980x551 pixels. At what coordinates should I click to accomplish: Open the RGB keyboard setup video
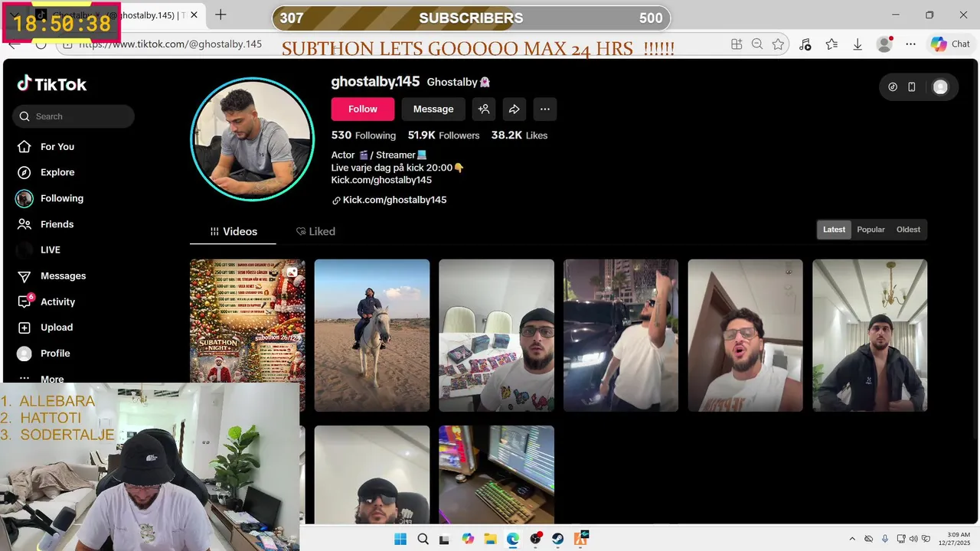496,474
